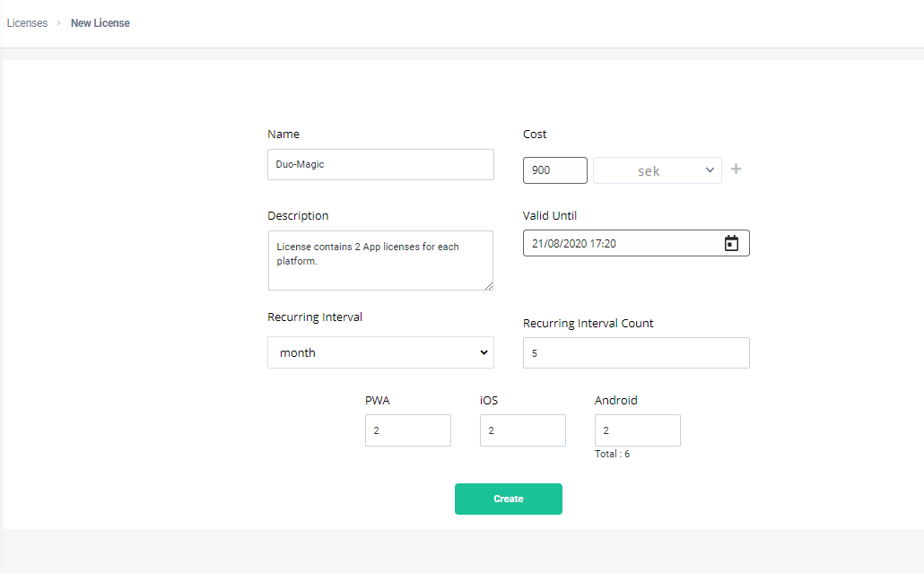Focus the PWA license count field
Screen dimensions: 924x573
pos(408,430)
